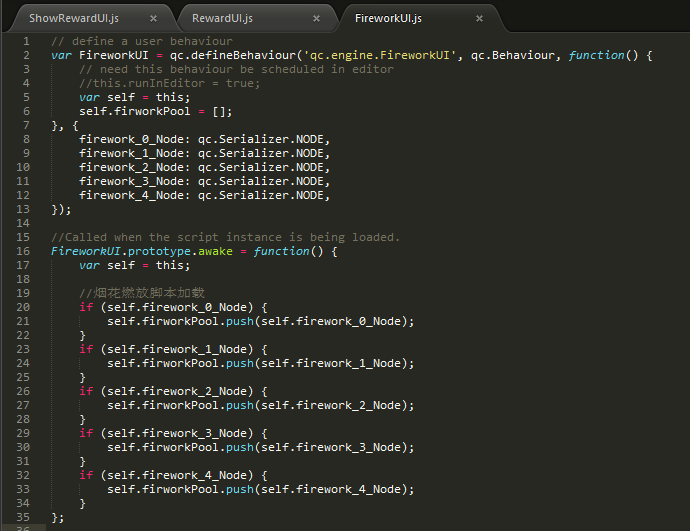
Task: Click line number 16 in gutter
Action: tap(23, 251)
